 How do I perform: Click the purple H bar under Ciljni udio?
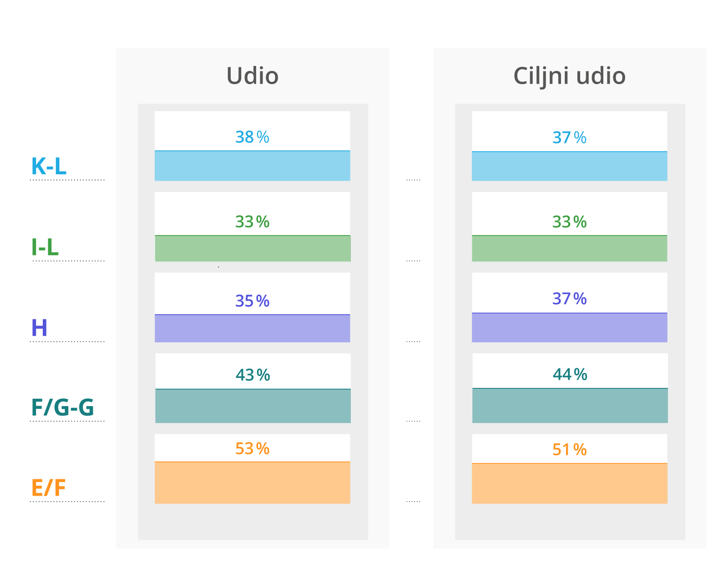point(569,327)
